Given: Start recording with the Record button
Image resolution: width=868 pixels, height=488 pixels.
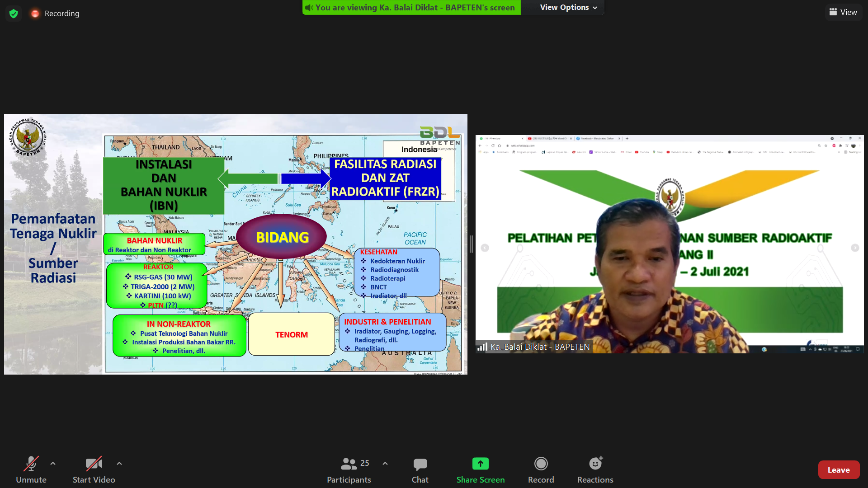Looking at the screenshot, I should tap(541, 470).
